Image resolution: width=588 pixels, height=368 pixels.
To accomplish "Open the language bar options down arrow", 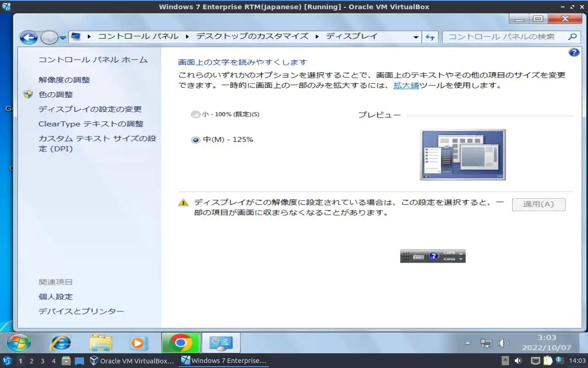I will coord(461,259).
